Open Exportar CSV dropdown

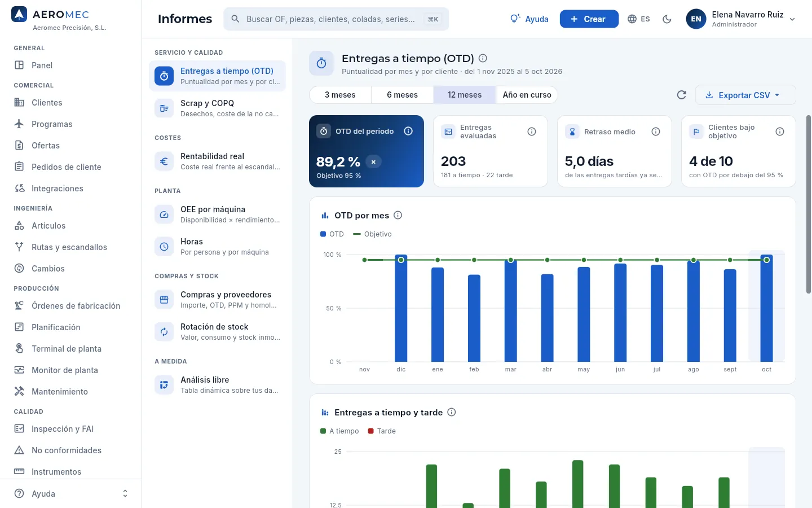745,95
